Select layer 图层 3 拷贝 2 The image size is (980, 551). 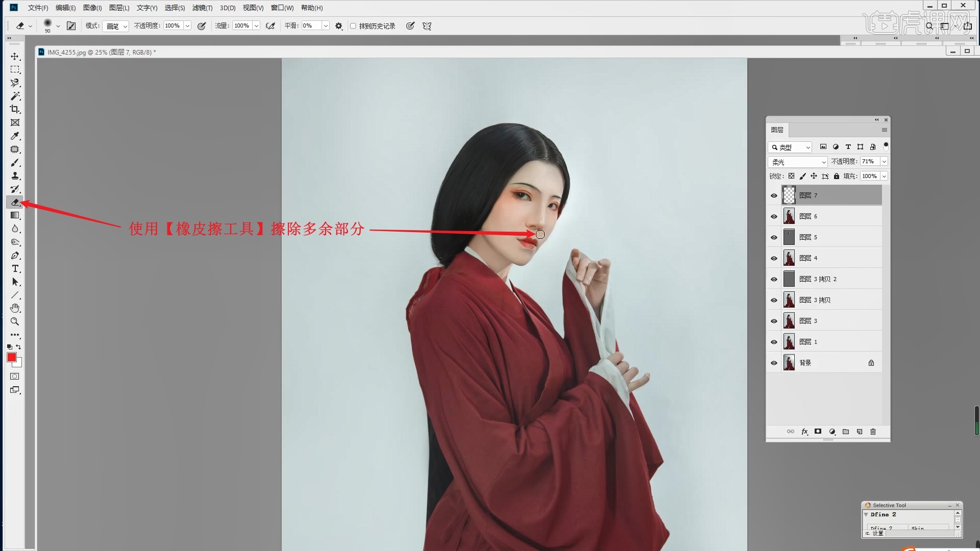(818, 279)
